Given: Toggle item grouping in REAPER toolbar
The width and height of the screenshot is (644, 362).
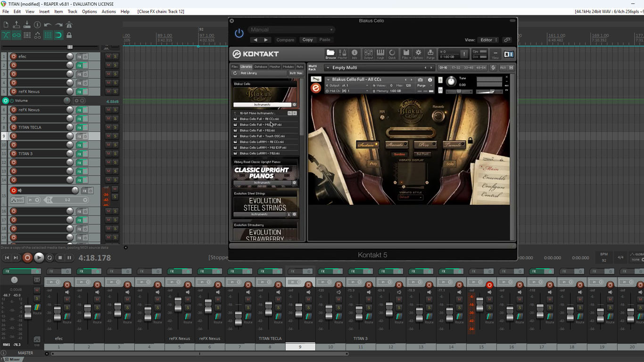Looking at the screenshot, I should click(x=17, y=35).
